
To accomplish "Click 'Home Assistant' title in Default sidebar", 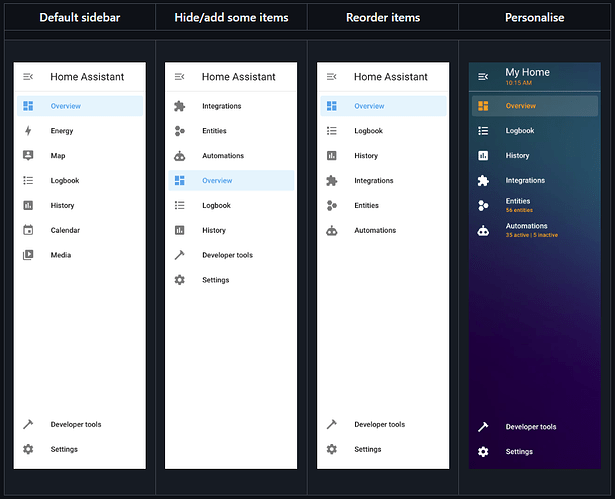I will point(87,76).
